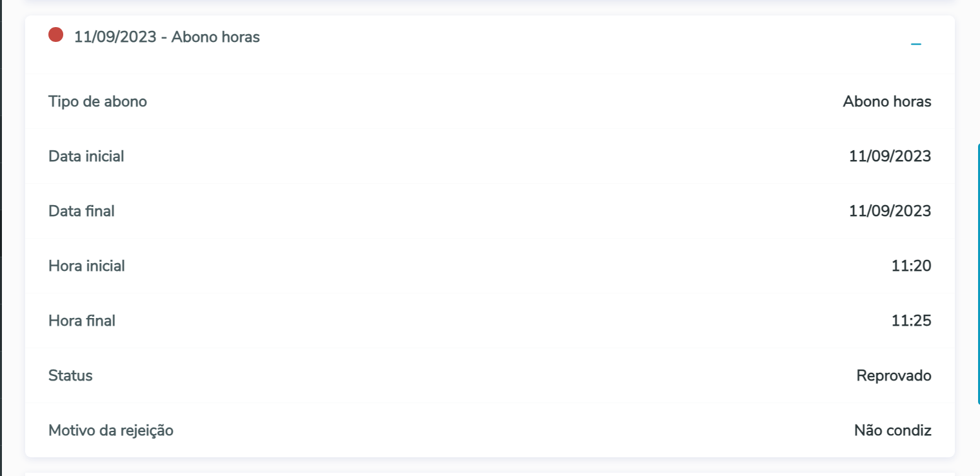Click the Não condiz rejection reason

pyautogui.click(x=892, y=430)
